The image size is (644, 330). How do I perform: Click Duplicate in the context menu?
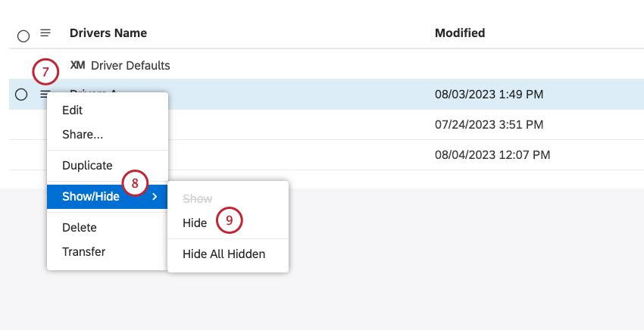tap(87, 165)
